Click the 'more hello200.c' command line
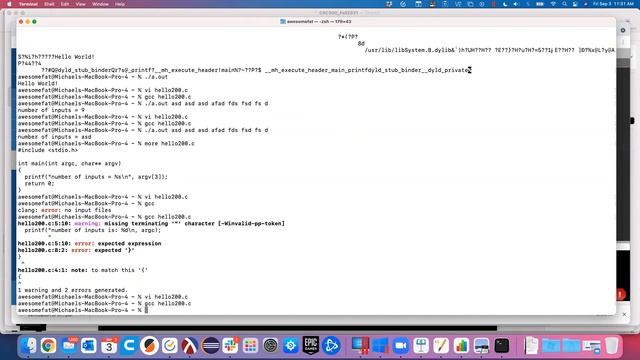Image resolution: width=640 pixels, height=360 pixels. click(x=106, y=143)
